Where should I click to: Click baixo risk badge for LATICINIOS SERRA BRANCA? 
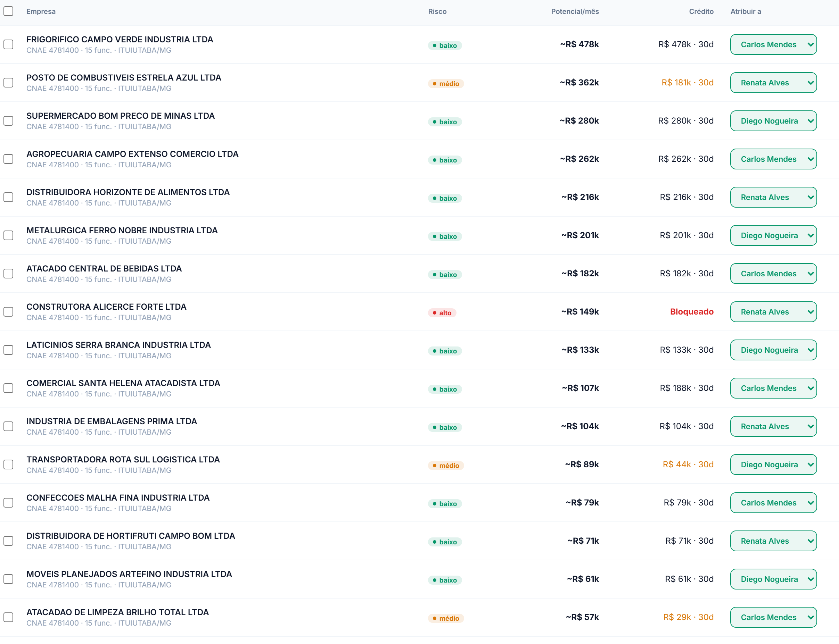[445, 351]
